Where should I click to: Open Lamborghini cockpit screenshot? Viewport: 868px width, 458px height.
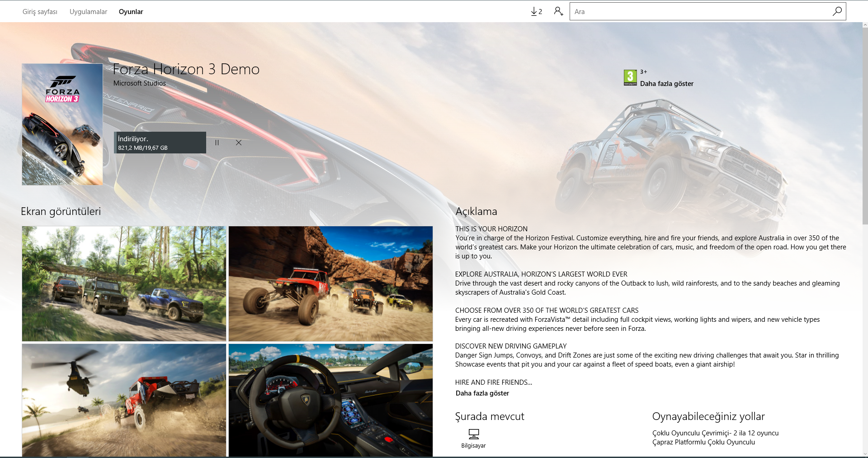(x=330, y=400)
